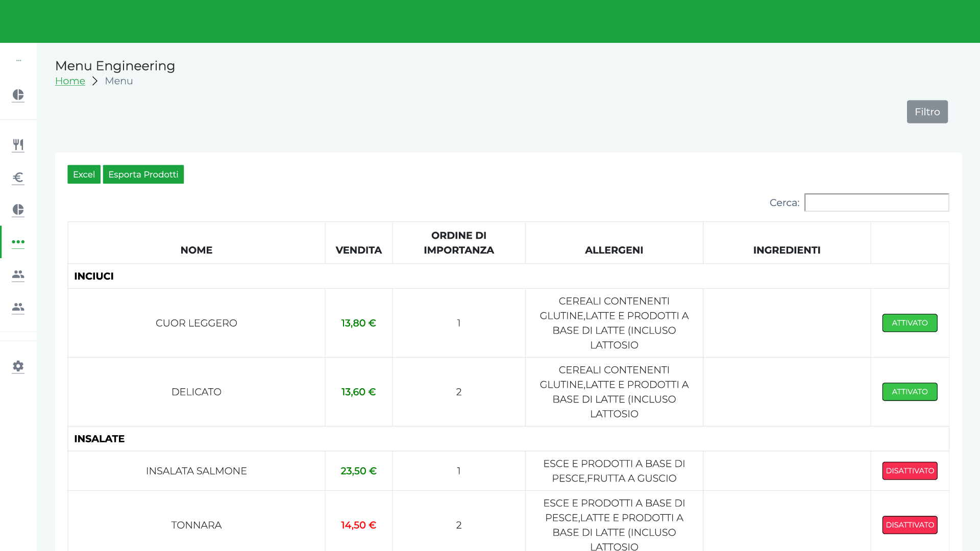The image size is (980, 551).
Task: Click the upper people group sidebar icon
Action: [18, 274]
